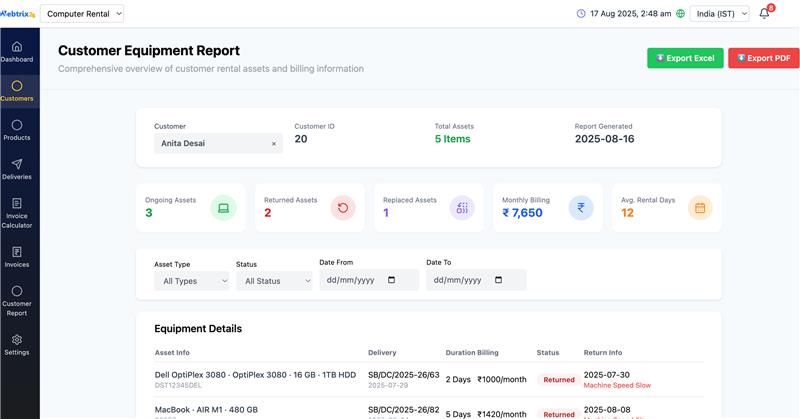
Task: Click the Monthly Billing rupee icon
Action: click(580, 208)
